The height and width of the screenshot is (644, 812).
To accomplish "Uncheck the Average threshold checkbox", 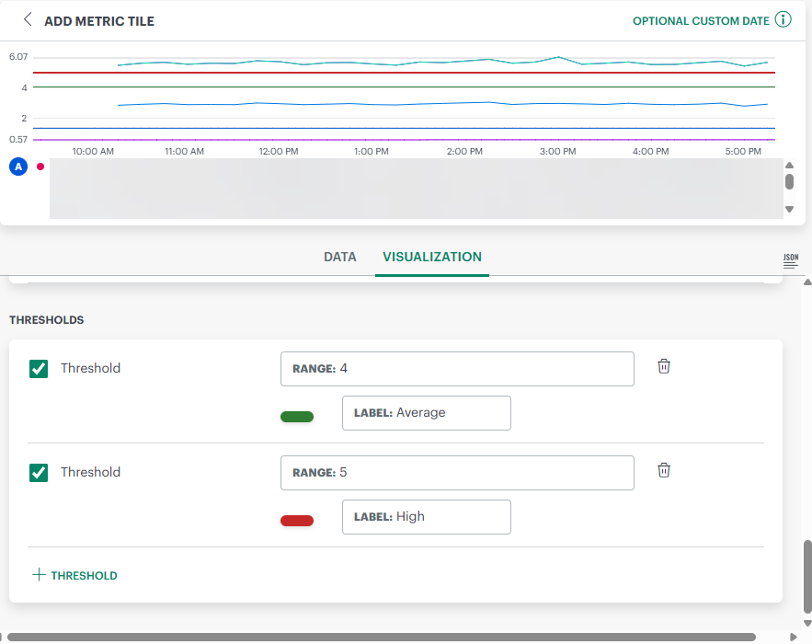I will click(x=39, y=369).
